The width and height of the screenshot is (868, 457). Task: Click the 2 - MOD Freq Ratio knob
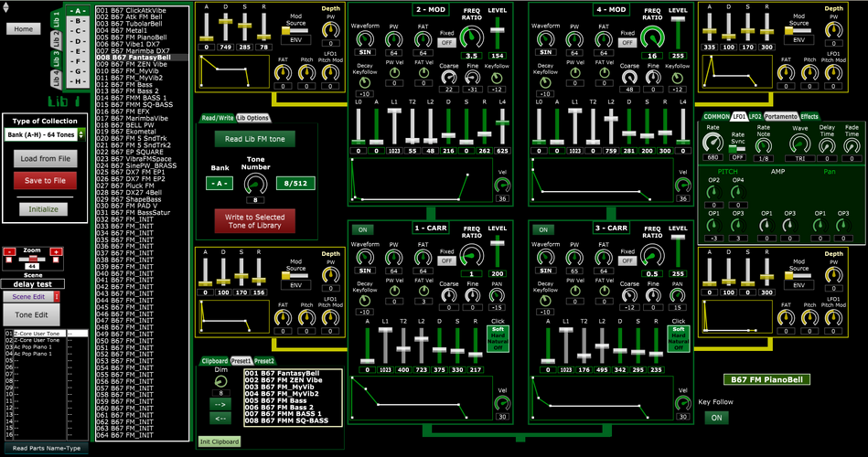pyautogui.click(x=471, y=37)
